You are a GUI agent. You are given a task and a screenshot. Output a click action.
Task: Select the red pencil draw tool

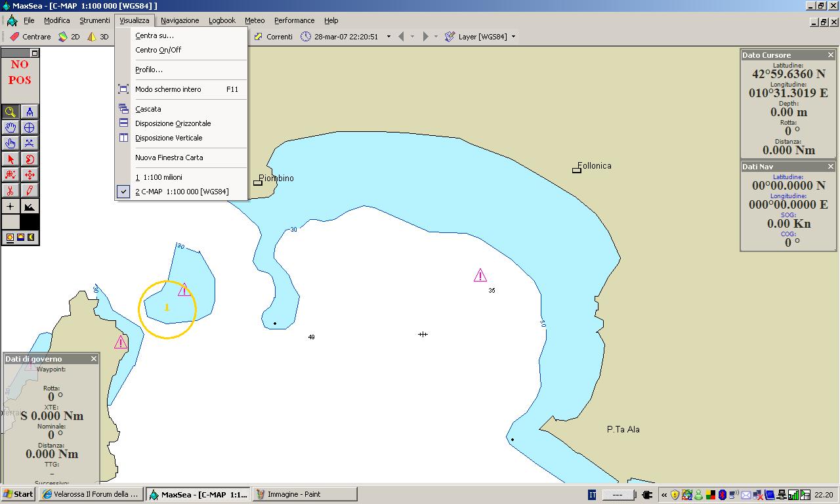30,190
